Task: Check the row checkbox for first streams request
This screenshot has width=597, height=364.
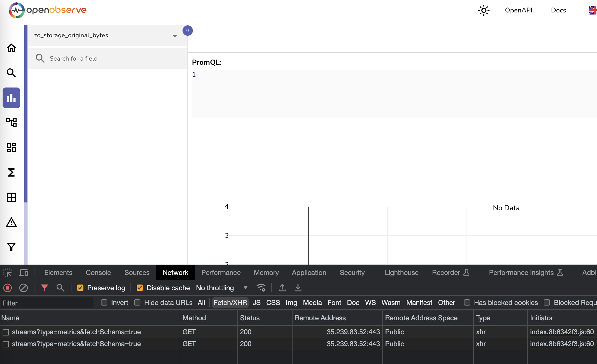Action: click(6, 332)
